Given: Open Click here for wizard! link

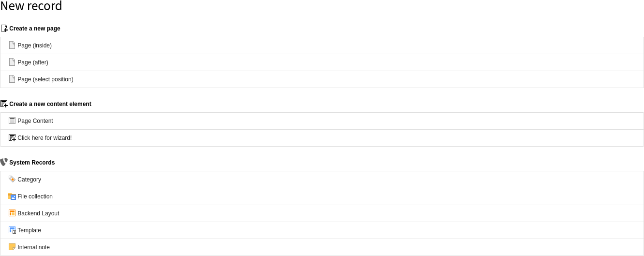Looking at the screenshot, I should pyautogui.click(x=45, y=138).
